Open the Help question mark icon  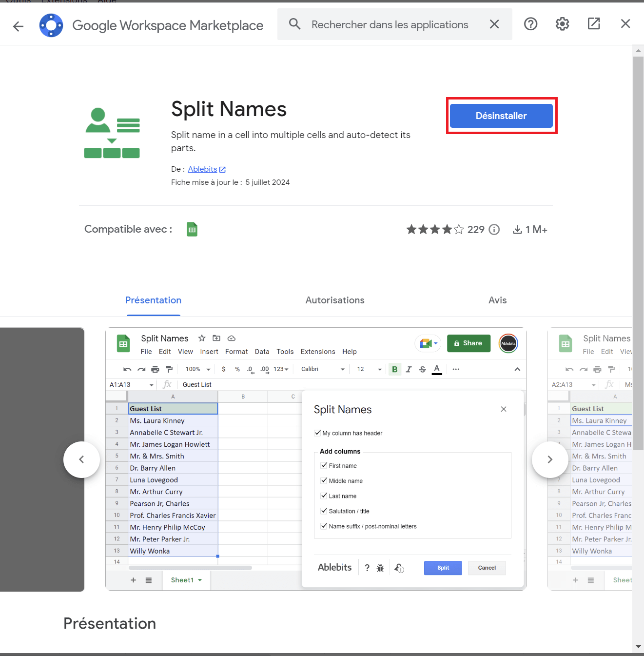pos(530,24)
